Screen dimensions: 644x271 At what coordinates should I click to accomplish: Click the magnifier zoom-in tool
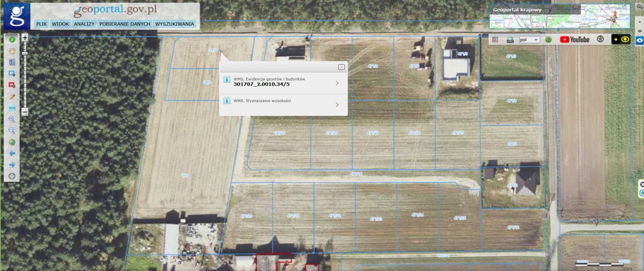tap(12, 119)
